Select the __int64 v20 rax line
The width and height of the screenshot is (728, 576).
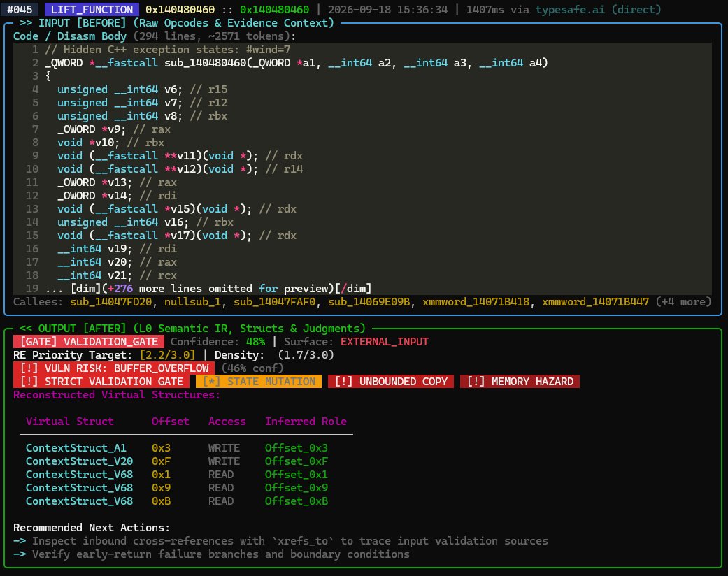point(117,262)
